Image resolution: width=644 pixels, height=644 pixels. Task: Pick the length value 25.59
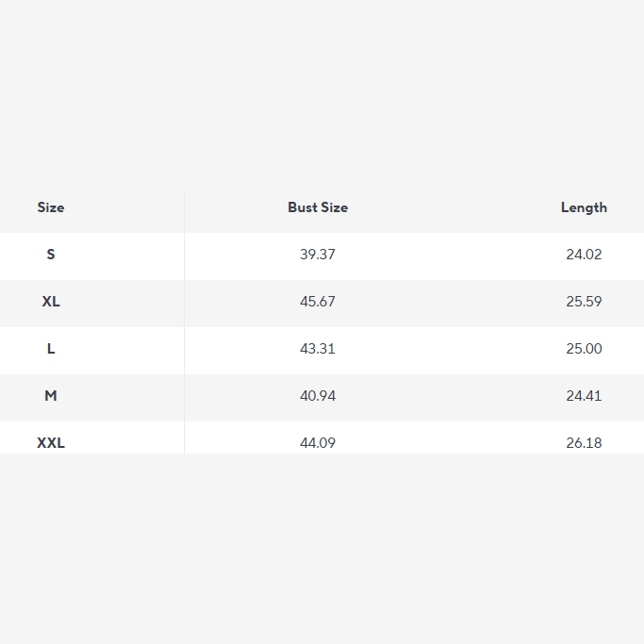click(x=584, y=302)
